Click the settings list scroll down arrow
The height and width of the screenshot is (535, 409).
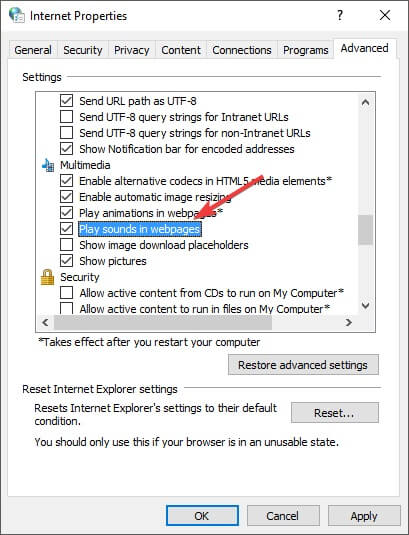click(x=365, y=305)
